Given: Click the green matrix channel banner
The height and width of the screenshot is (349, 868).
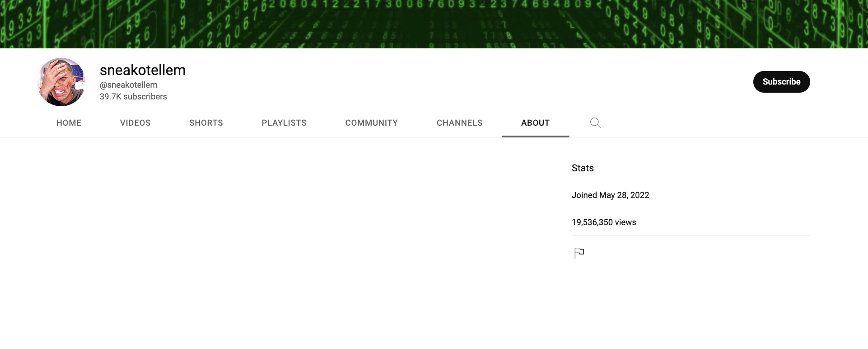Looking at the screenshot, I should [434, 24].
